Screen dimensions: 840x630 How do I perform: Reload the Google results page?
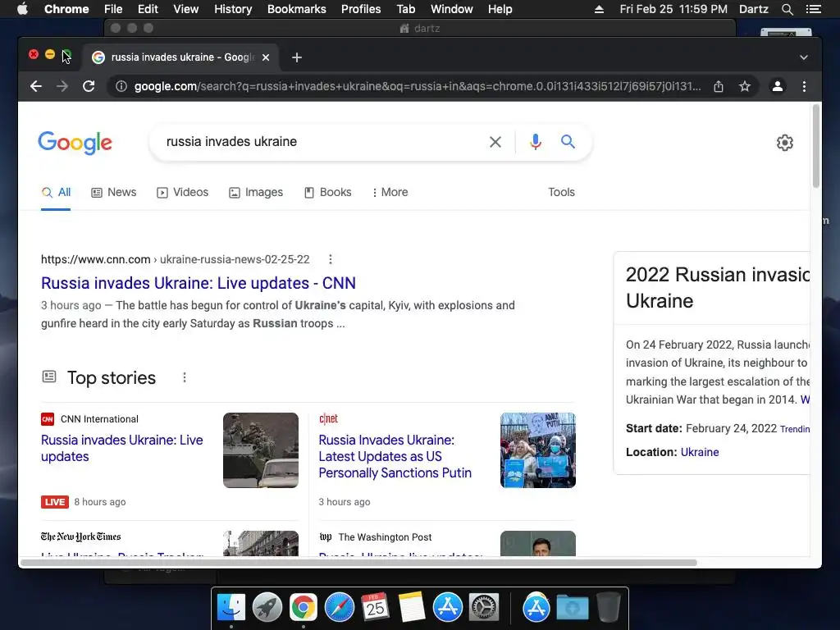[x=89, y=86]
